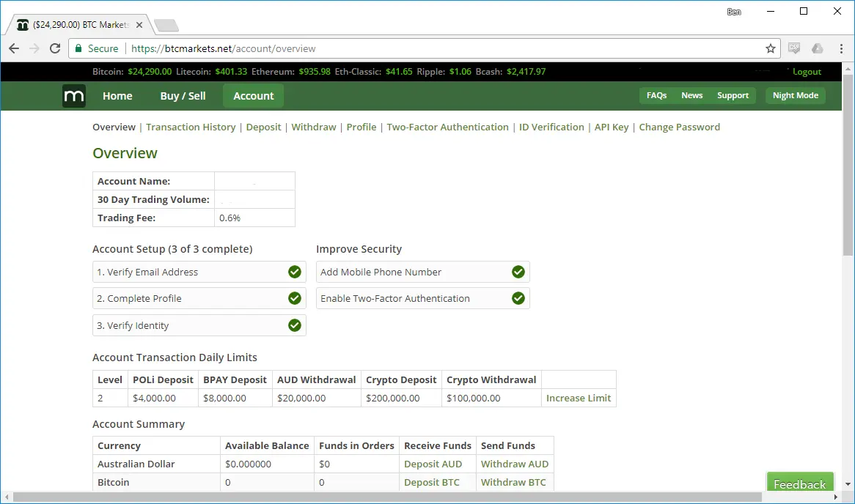The height and width of the screenshot is (504, 855).
Task: Open the Buy / Sell menu
Action: pos(183,96)
